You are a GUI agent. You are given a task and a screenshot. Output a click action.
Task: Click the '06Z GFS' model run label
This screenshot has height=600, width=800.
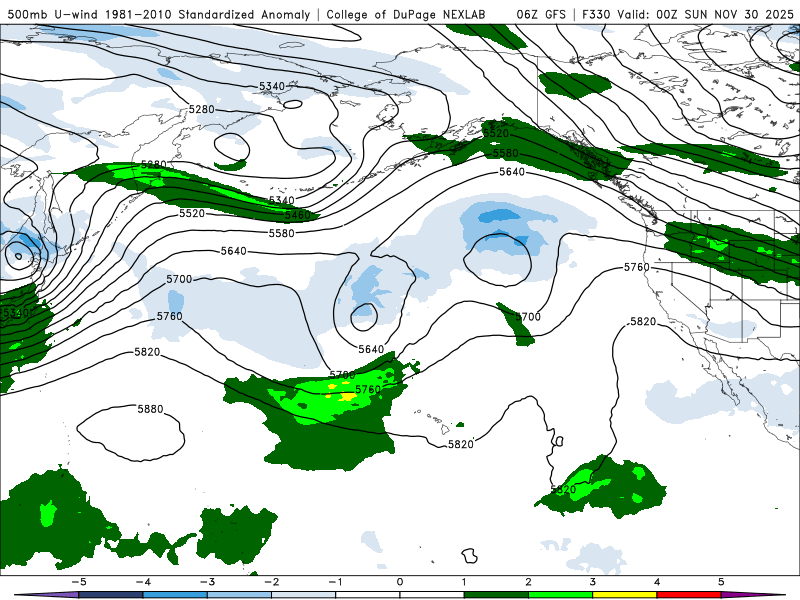click(541, 15)
